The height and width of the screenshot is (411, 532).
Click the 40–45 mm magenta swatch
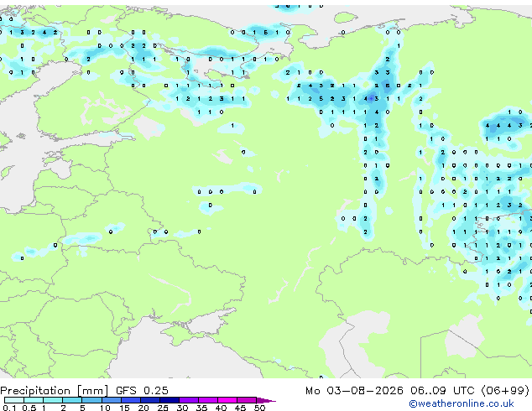point(227,400)
